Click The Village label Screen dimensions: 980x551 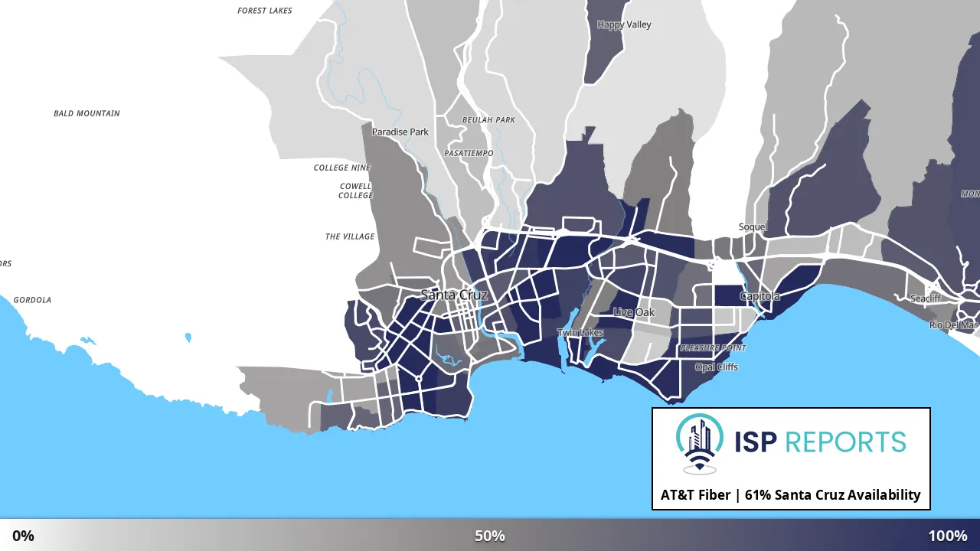point(350,236)
